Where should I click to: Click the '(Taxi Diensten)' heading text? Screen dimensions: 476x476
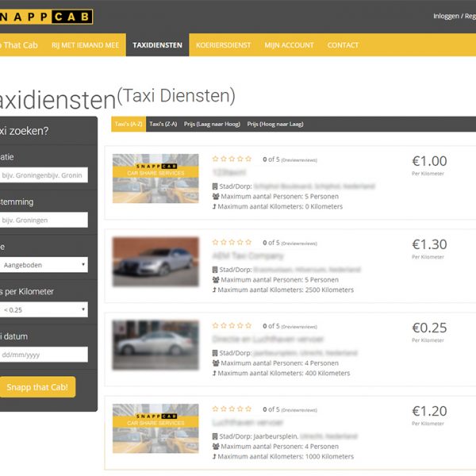pyautogui.click(x=176, y=96)
